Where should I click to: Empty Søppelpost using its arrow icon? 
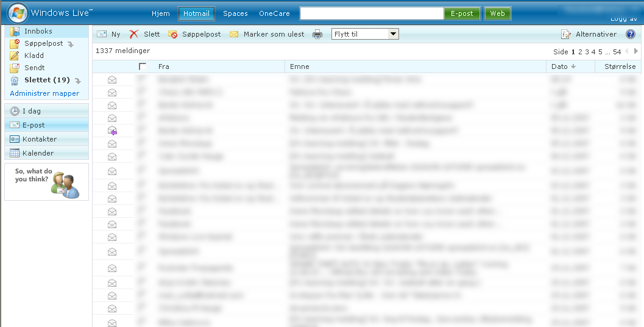pyautogui.click(x=71, y=45)
